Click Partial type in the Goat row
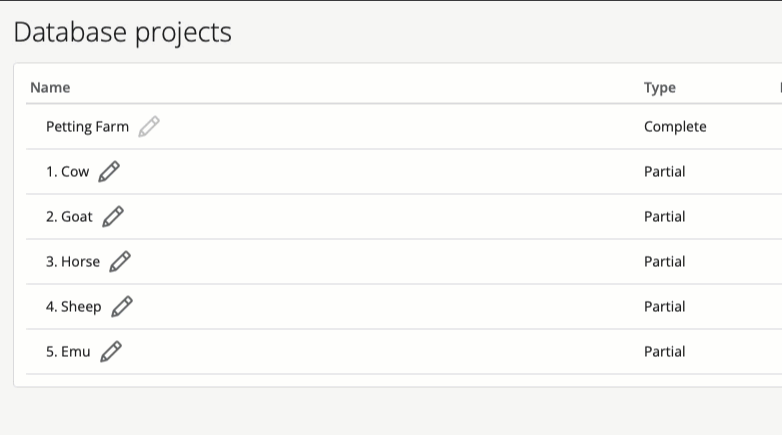The width and height of the screenshot is (782, 435). tap(664, 217)
